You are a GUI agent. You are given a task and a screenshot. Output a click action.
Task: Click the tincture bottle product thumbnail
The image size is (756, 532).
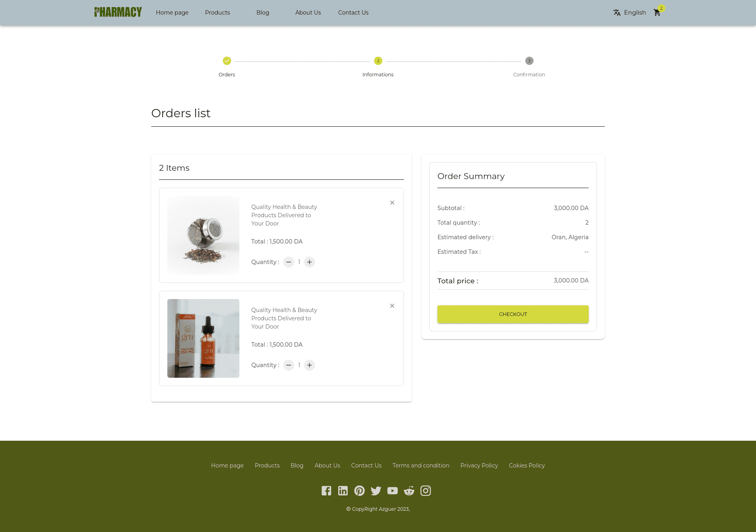click(203, 338)
